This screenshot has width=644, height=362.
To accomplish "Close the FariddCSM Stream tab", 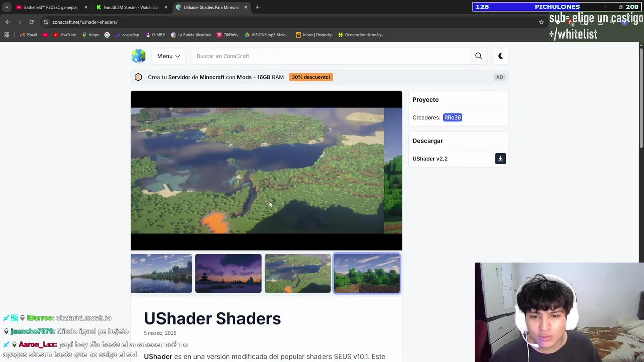I will [x=166, y=7].
